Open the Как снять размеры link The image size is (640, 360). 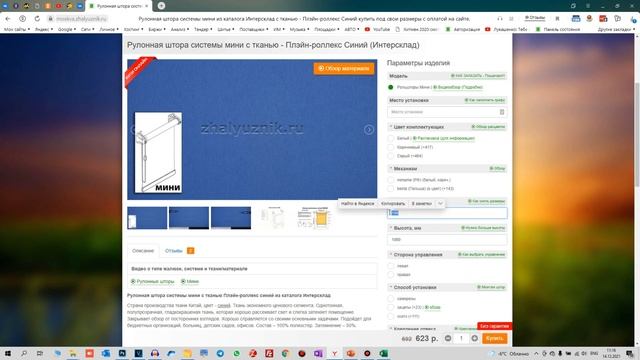pyautogui.click(x=487, y=201)
